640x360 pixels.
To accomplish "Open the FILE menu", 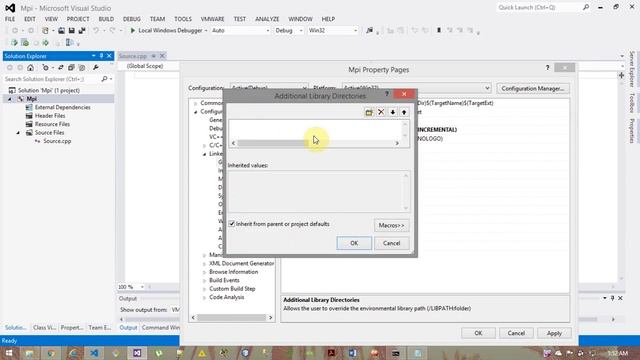I will (10, 19).
